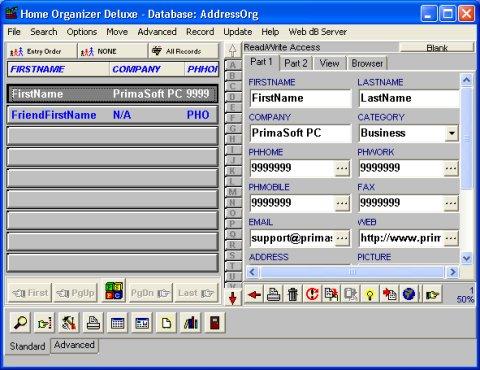This screenshot has height=370, width=480.
Task: Open the Update menu
Action: tap(238, 32)
